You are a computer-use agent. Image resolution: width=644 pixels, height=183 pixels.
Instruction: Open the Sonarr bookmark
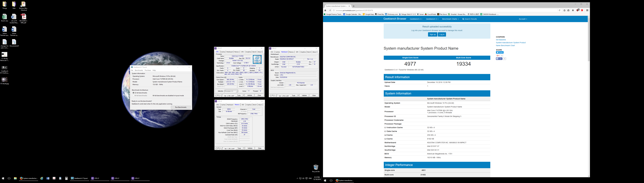pos(420,14)
